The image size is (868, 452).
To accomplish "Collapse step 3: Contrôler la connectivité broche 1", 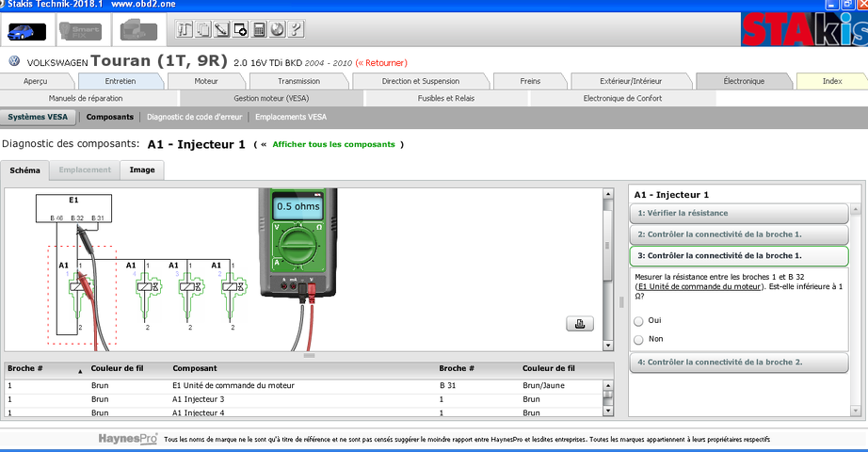I will [739, 256].
